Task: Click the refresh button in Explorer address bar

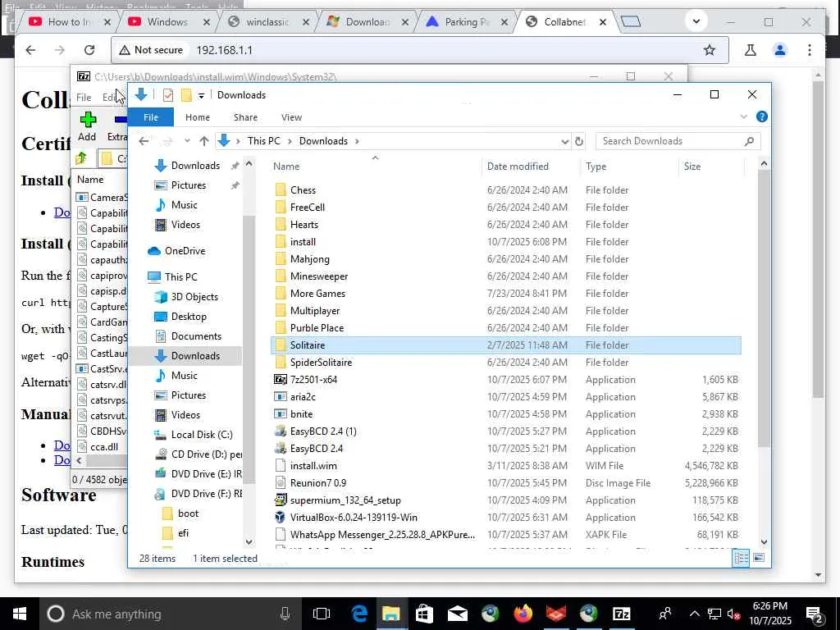Action: [x=578, y=141]
